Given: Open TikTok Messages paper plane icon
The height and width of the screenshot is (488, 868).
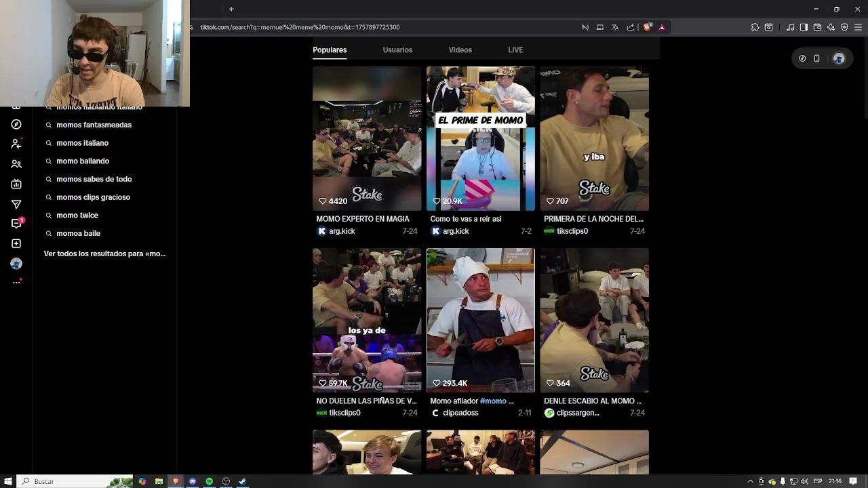Looking at the screenshot, I should [16, 204].
